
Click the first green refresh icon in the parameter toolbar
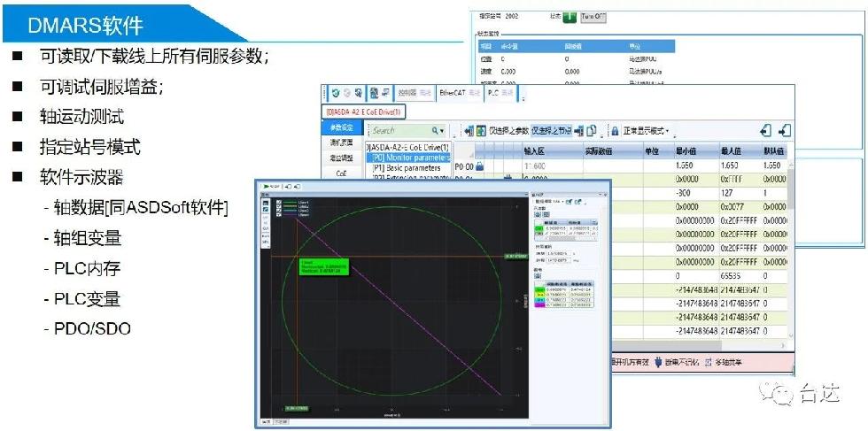coord(336,94)
